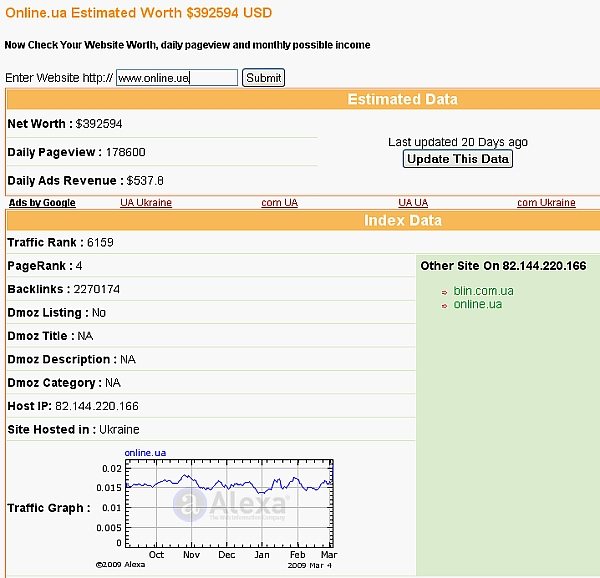Click the online.ua label above the graph
The height and width of the screenshot is (578, 600).
click(x=145, y=453)
